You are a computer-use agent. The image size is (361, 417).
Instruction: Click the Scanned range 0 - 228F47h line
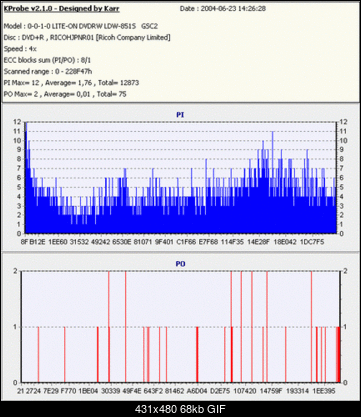[x=48, y=71]
